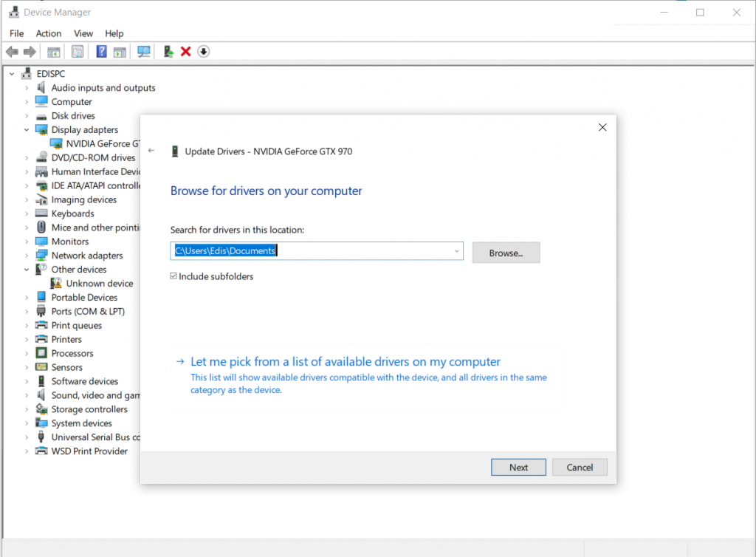Expand the Network adapters category
Viewport: 756px width, 557px height.
coord(27,256)
